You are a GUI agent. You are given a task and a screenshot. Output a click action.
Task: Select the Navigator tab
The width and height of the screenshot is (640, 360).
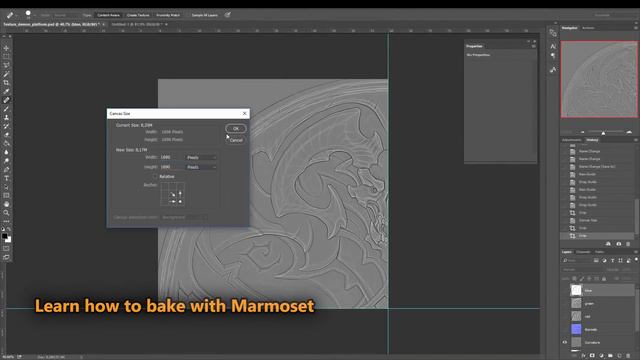(569, 28)
